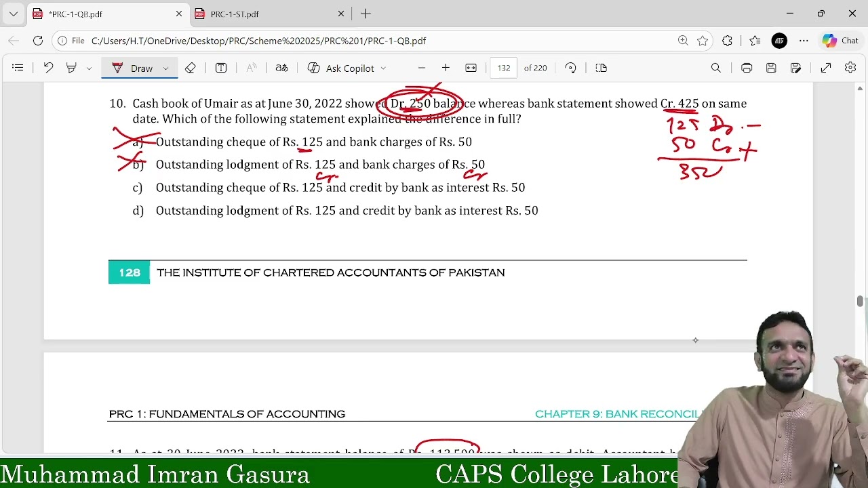Open PDF toolbar settings gear

pyautogui.click(x=850, y=68)
